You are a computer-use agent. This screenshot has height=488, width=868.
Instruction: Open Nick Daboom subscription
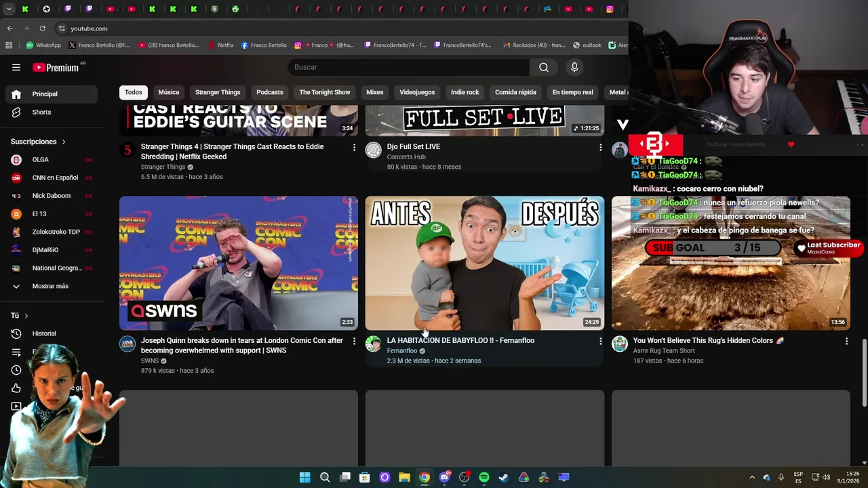tap(52, 196)
